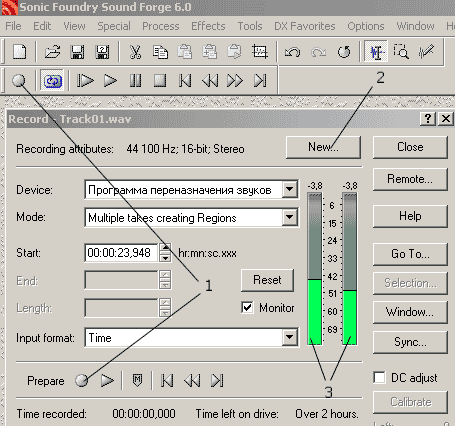This screenshot has width=455, height=426.
Task: Drop a marker in Record dialog
Action: click(x=137, y=380)
